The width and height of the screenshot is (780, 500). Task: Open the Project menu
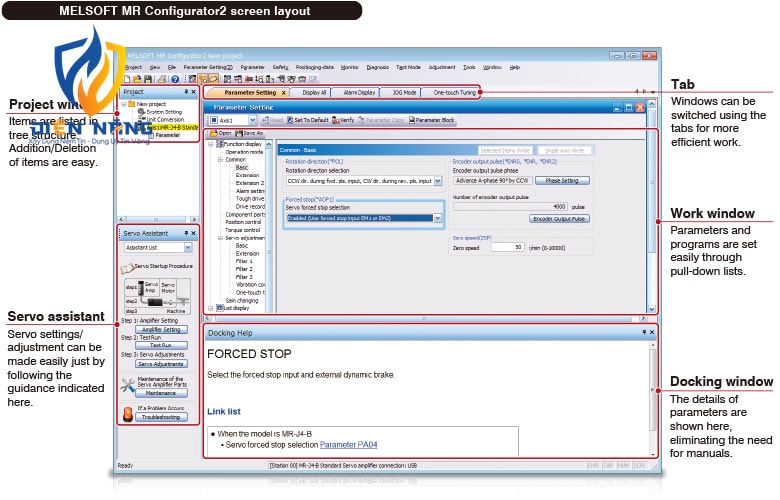pos(133,67)
